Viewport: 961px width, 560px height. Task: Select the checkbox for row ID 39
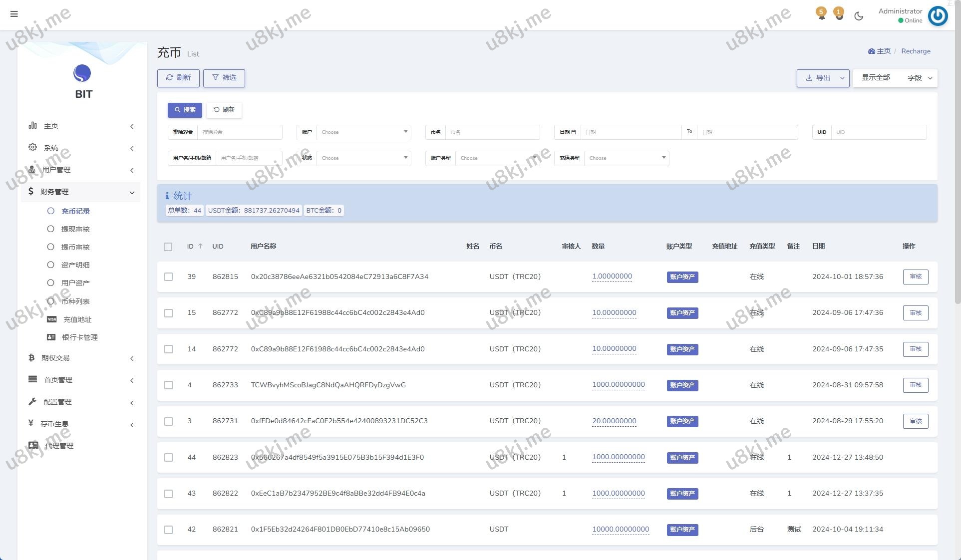click(168, 277)
